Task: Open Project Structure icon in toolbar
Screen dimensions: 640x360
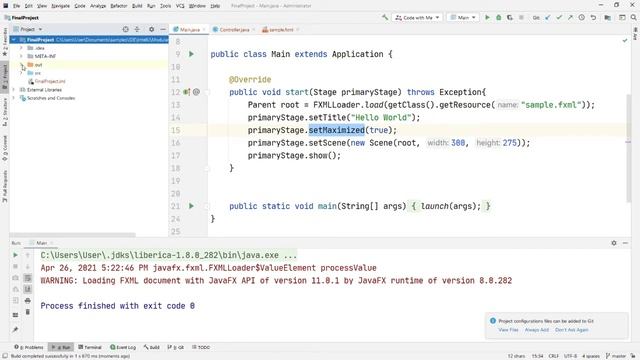Action: [x=608, y=18]
